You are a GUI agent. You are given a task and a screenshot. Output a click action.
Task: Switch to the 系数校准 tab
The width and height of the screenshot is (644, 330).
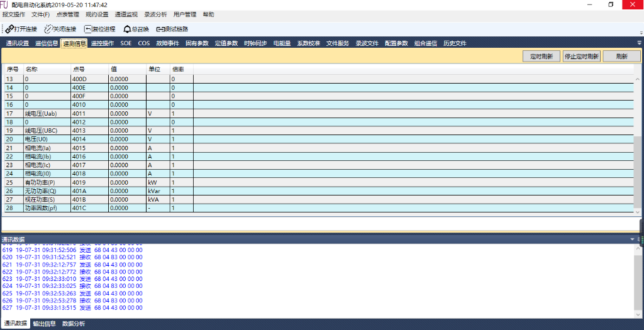pyautogui.click(x=308, y=43)
